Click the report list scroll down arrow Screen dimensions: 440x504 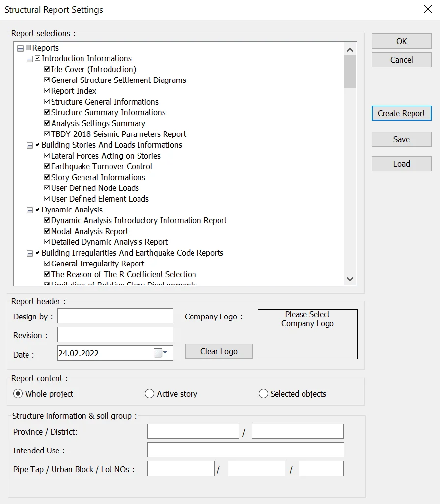pyautogui.click(x=350, y=279)
